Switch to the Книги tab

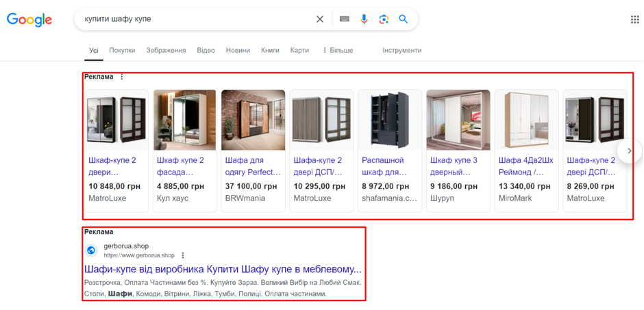270,51
